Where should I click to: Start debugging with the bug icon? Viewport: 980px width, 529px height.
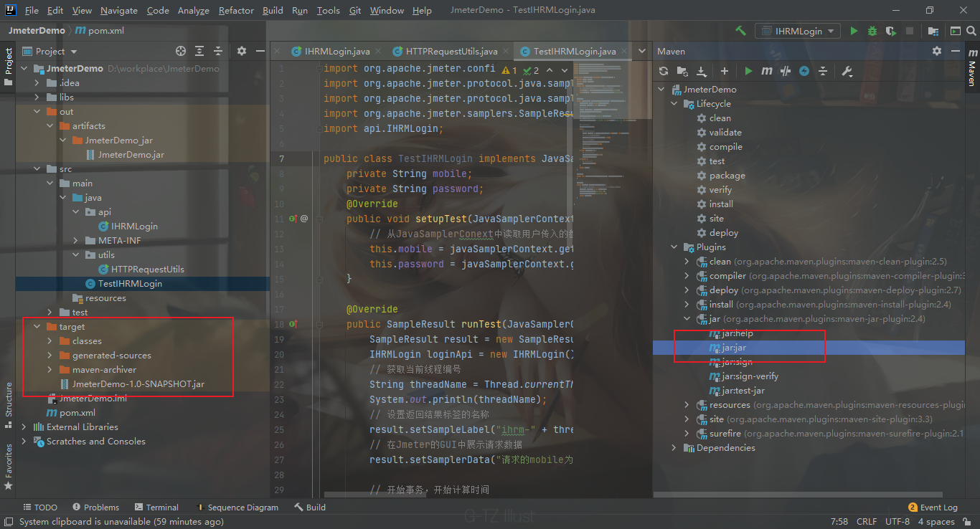coord(872,31)
